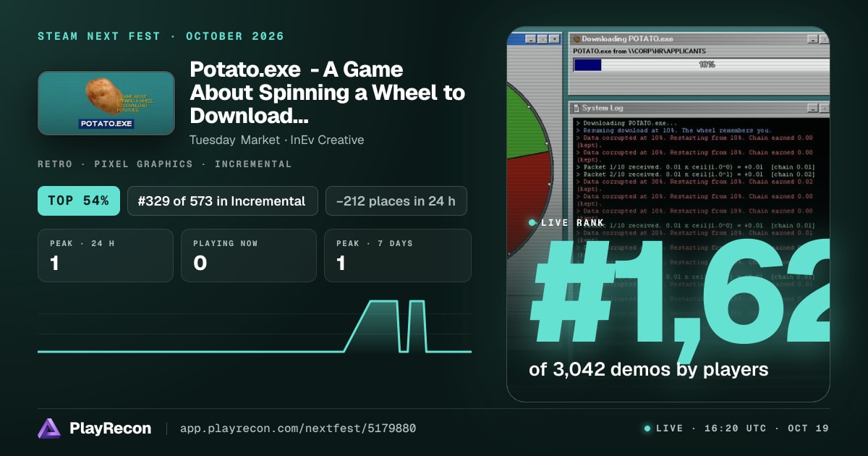Click the −212 places in 24 h badge

[396, 200]
